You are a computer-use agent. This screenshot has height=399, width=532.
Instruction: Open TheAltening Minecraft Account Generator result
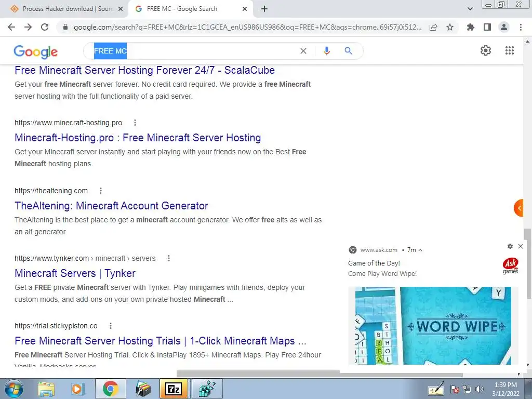pos(111,206)
